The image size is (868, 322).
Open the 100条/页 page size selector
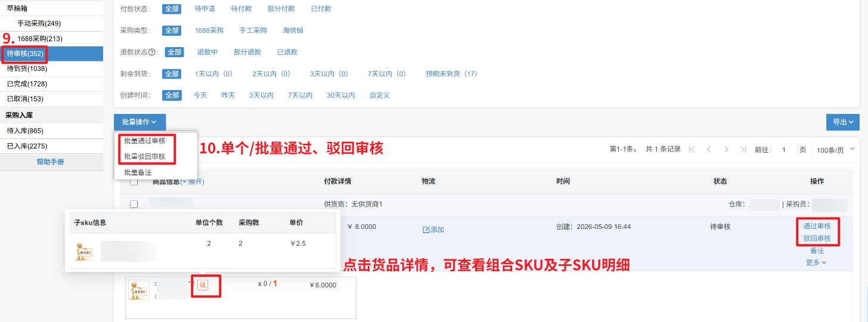pyautogui.click(x=835, y=150)
